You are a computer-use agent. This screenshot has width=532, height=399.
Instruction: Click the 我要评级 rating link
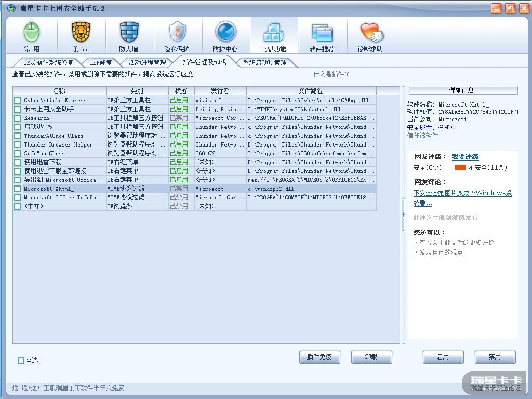[465, 157]
